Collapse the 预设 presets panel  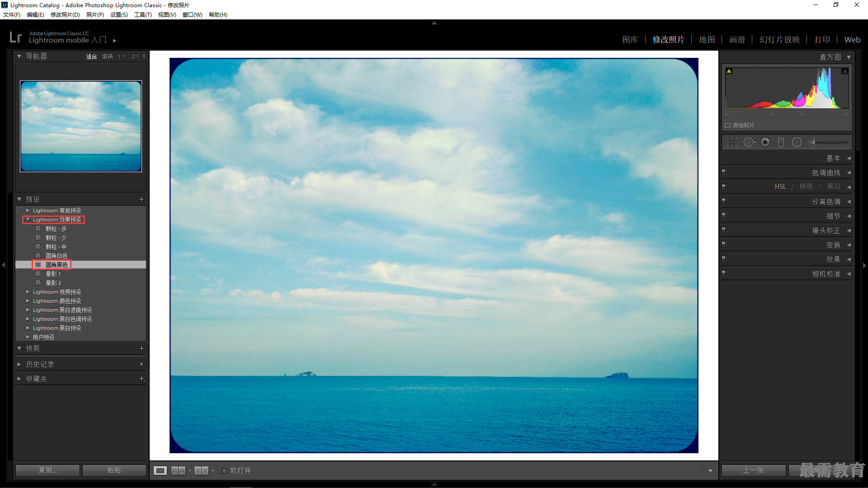click(x=19, y=199)
